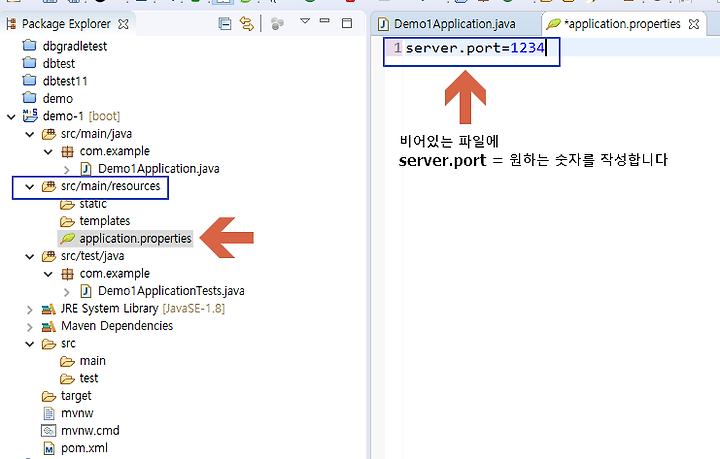Screen dimensions: 720x459
Task: Collapse the demo-1 [boot] project
Action: 11,117
